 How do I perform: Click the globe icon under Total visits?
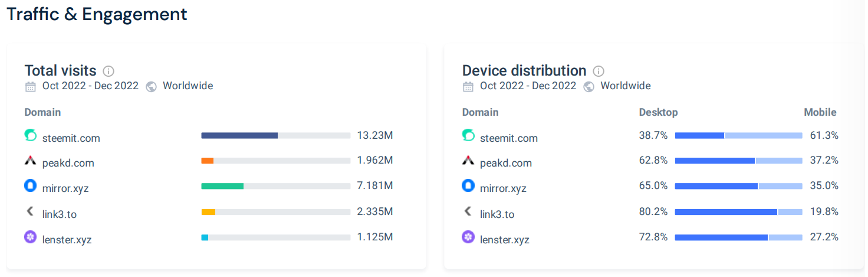coord(151,86)
